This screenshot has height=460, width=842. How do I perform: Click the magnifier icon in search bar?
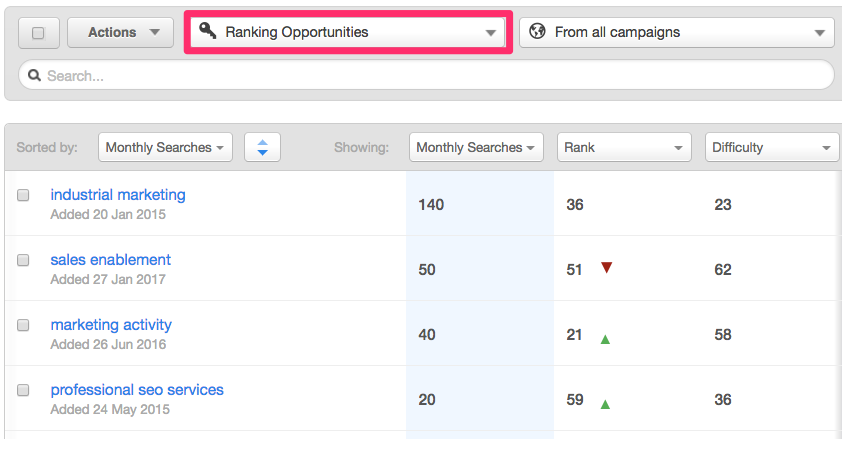click(x=35, y=75)
